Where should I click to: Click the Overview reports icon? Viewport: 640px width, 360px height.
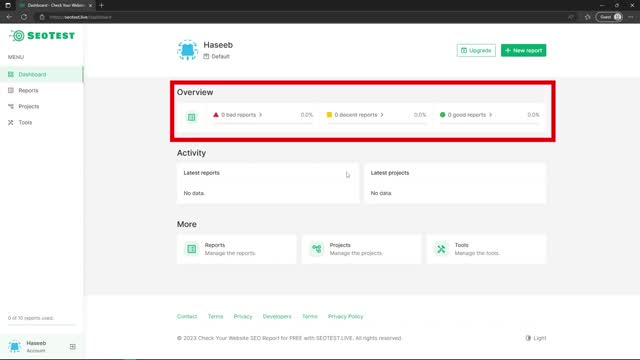191,117
